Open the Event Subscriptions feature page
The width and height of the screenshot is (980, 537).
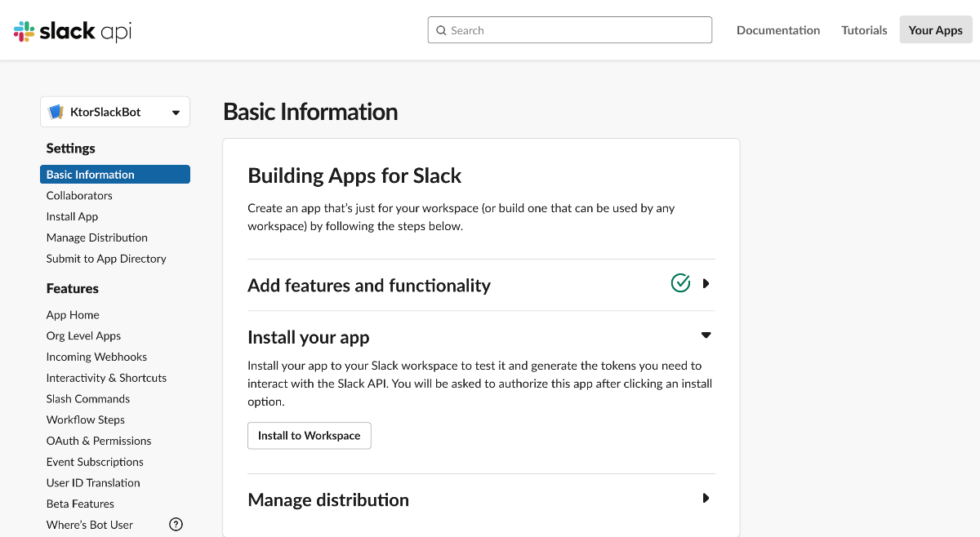click(95, 462)
